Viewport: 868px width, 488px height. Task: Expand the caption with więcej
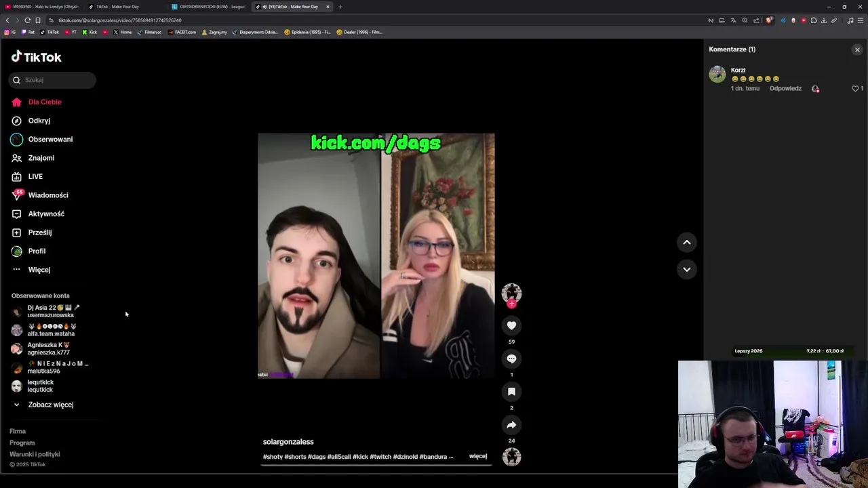(478, 456)
